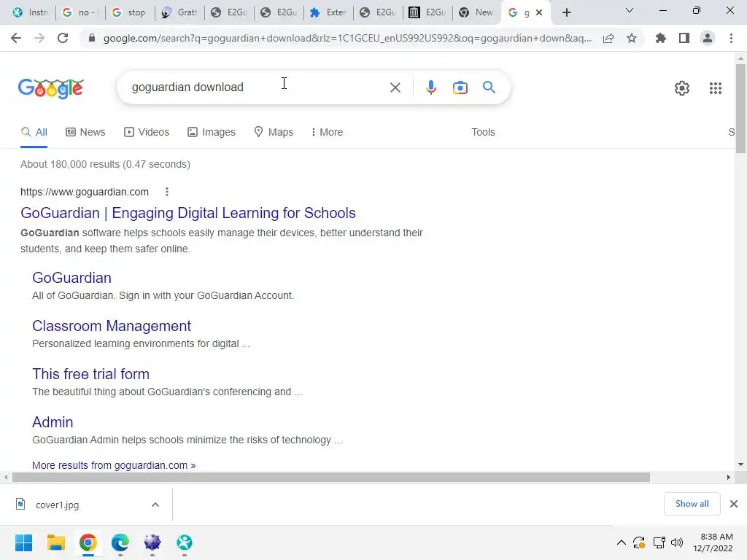
Task: Open File Explorer from the taskbar
Action: 55,542
